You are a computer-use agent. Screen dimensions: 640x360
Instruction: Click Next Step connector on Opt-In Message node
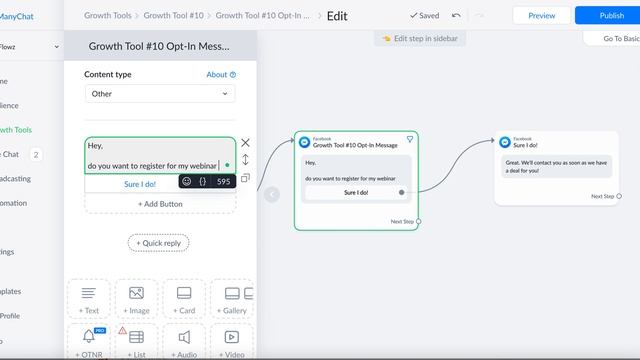pos(418,221)
